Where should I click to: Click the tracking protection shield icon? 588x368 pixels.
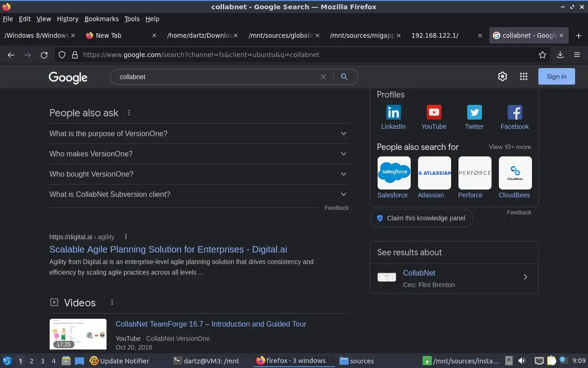tap(62, 55)
